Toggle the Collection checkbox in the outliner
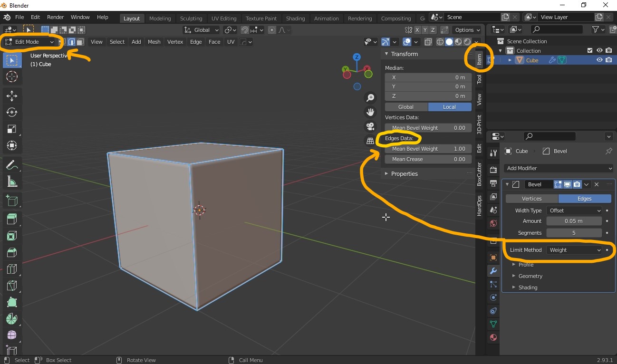Screen dimensions: 617x364 pos(589,50)
